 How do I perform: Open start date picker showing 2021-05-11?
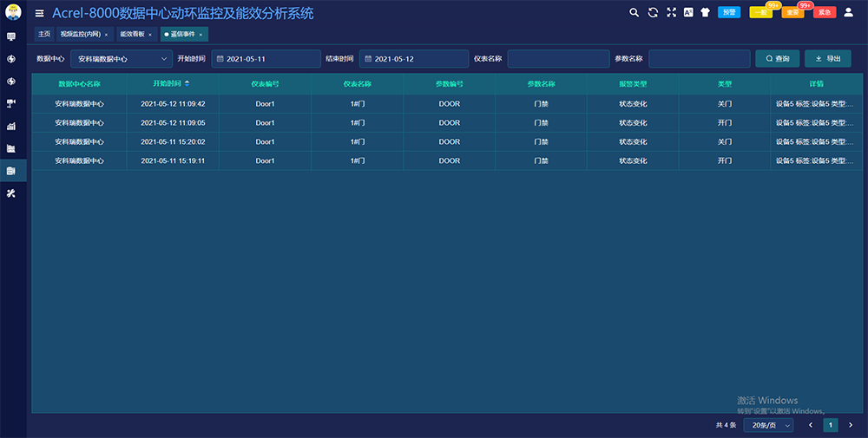266,59
